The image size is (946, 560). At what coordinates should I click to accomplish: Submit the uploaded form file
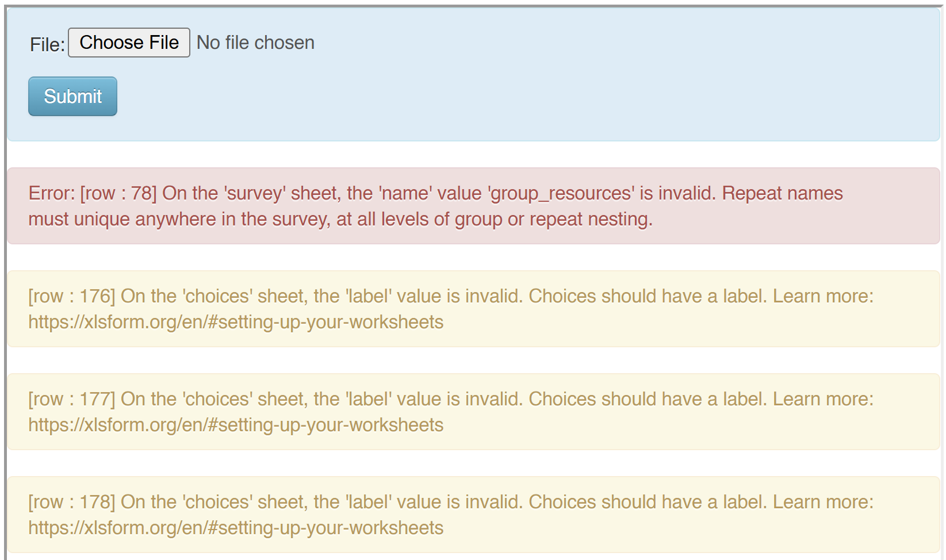(72, 96)
